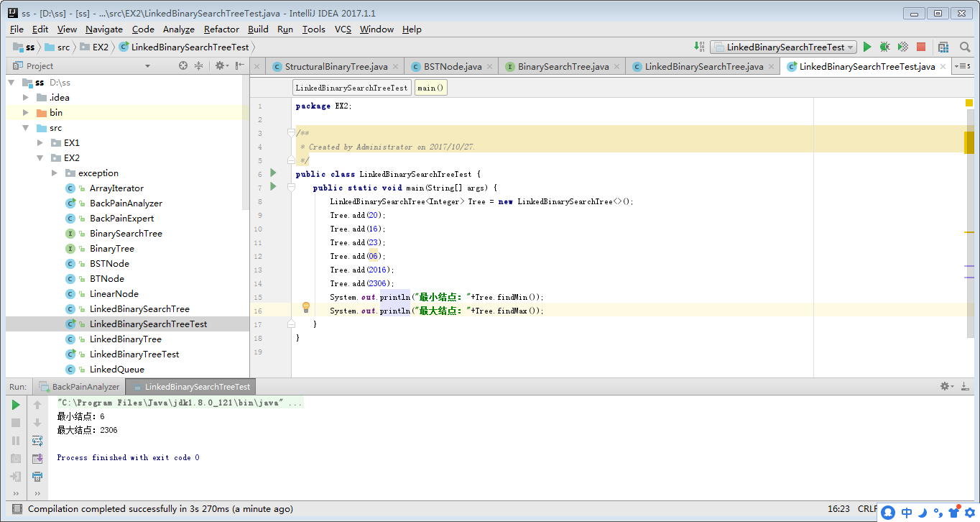The width and height of the screenshot is (980, 522).
Task: Click the light bulb intention icon
Action: pos(305,308)
